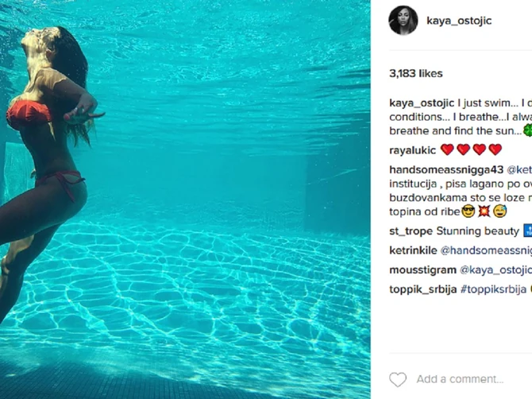Click the heart like icon

398,379
